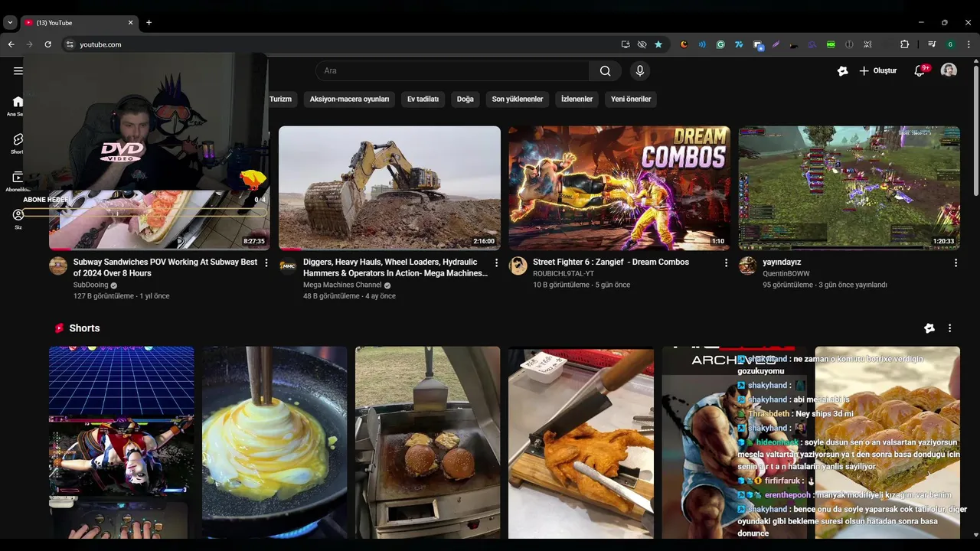Viewport: 980px width, 551px height.
Task: Open the fried chicken cutting Short
Action: 580,442
